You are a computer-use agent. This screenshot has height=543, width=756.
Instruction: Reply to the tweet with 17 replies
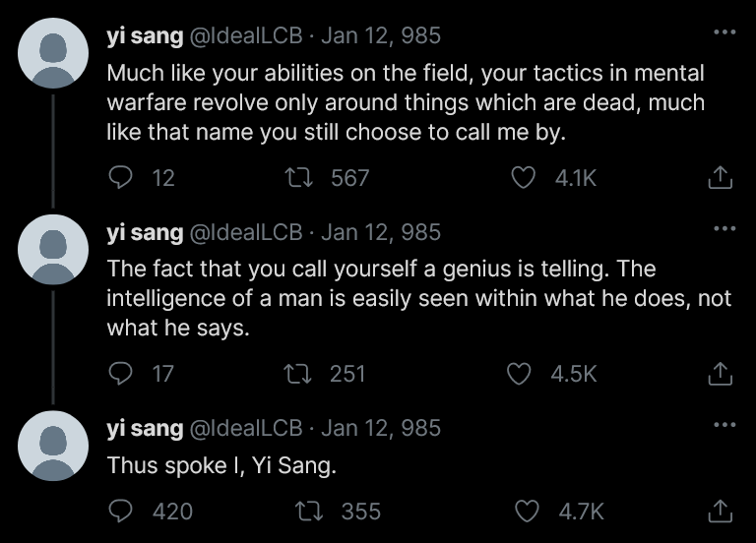click(x=119, y=374)
